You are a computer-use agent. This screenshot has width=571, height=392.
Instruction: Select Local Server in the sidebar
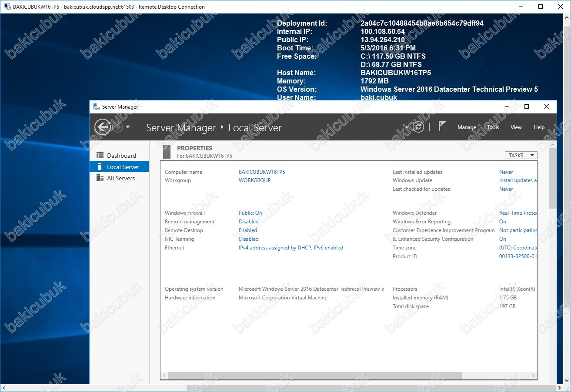click(119, 167)
